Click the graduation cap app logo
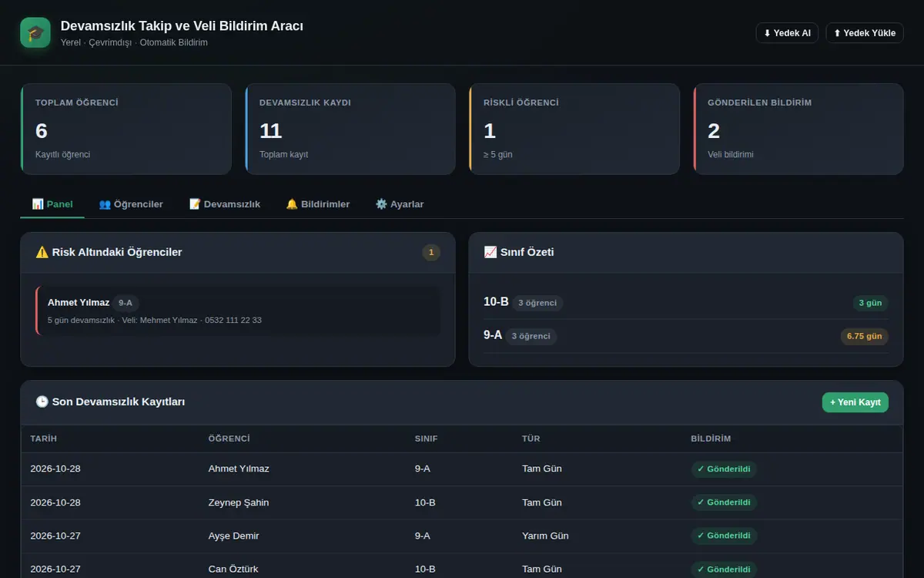924x578 pixels. [35, 32]
